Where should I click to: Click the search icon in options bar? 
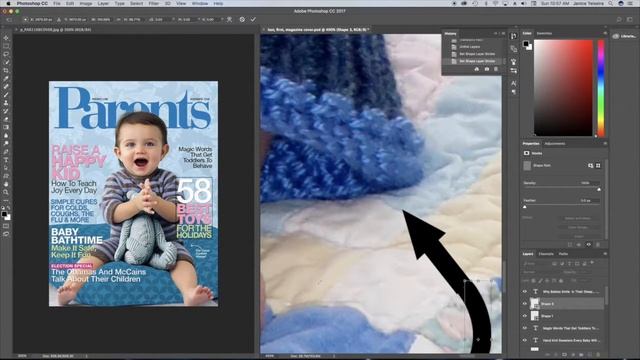pos(619,19)
